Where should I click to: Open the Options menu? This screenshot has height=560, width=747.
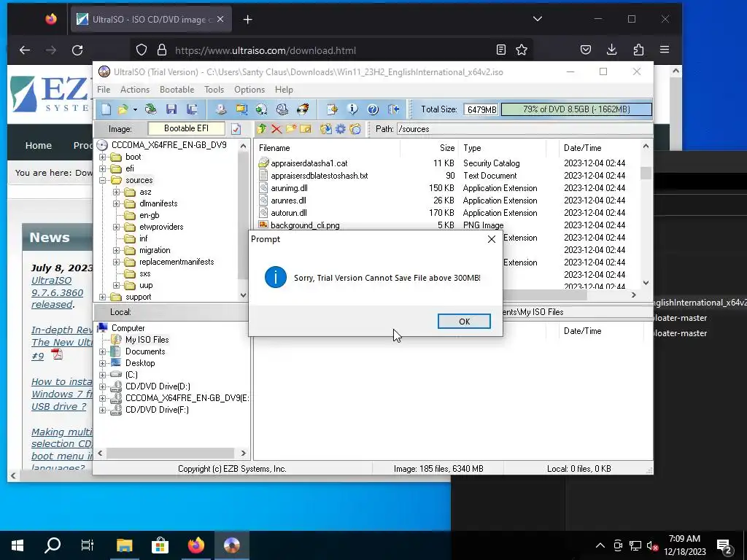pyautogui.click(x=249, y=90)
